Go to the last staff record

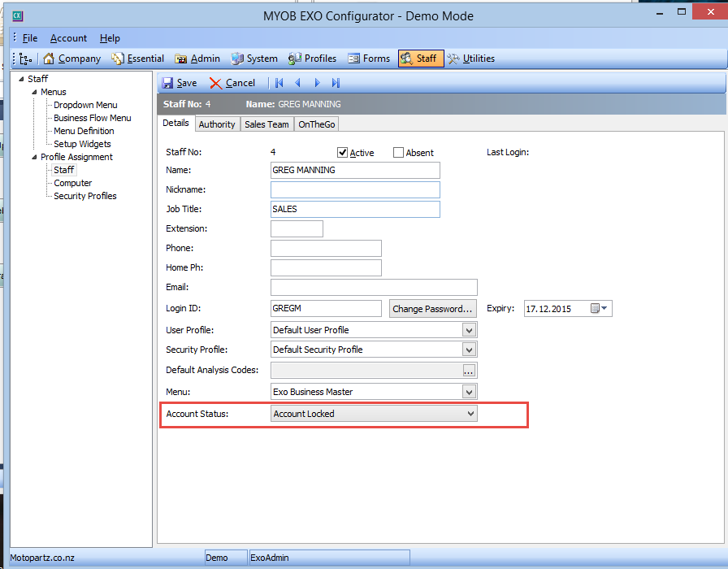click(336, 83)
